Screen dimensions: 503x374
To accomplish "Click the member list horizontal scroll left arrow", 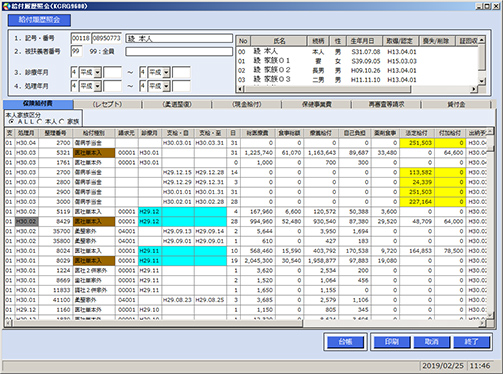I will tap(240, 89).
